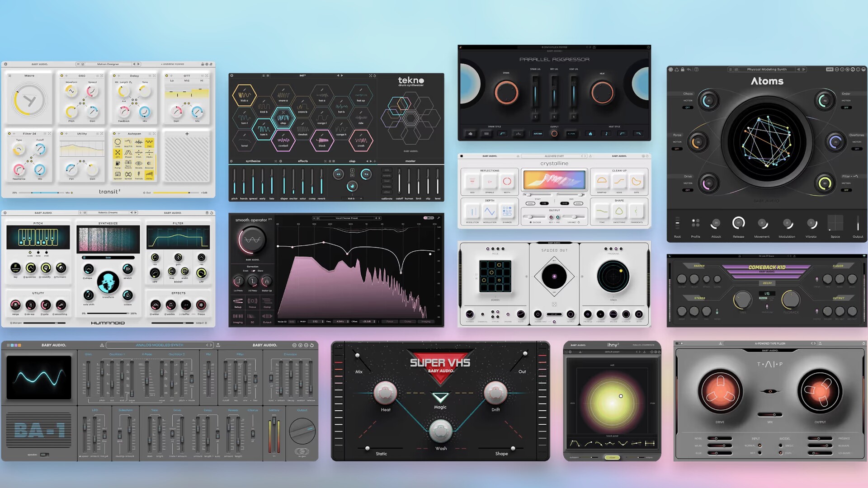This screenshot has height=488, width=868.
Task: Open Crystalline's ALGOVERB START preset menu
Action: [x=554, y=156]
